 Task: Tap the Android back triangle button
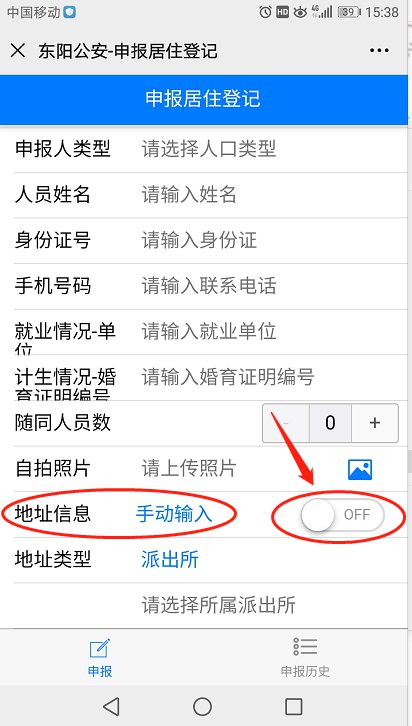pos(111,707)
